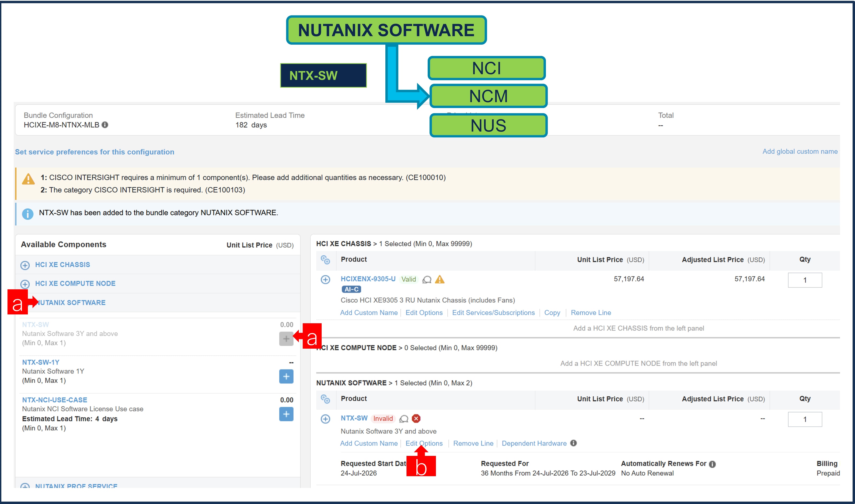This screenshot has height=504, width=855.
Task: Click the greyed-out plus button for NTX-SW
Action: [x=286, y=338]
